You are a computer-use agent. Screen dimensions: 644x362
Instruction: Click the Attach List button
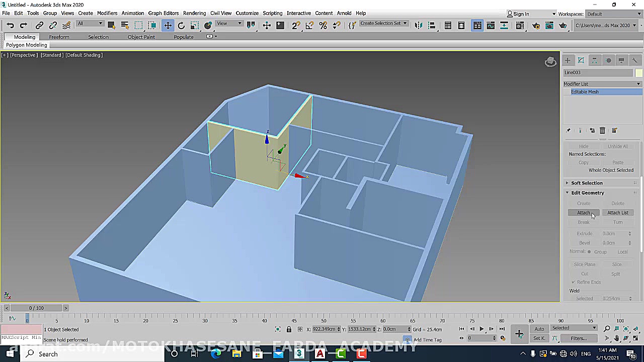pos(617,213)
